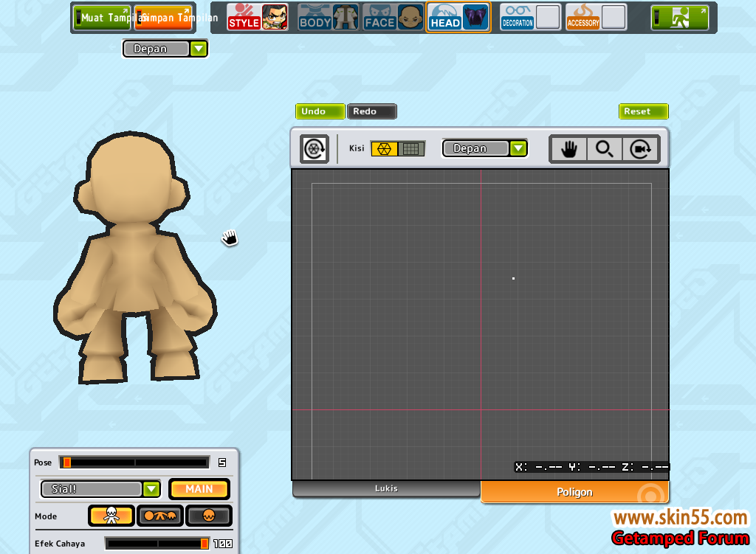Image resolution: width=756 pixels, height=554 pixels.
Task: Click the Muat Tampilan button
Action: [102, 18]
